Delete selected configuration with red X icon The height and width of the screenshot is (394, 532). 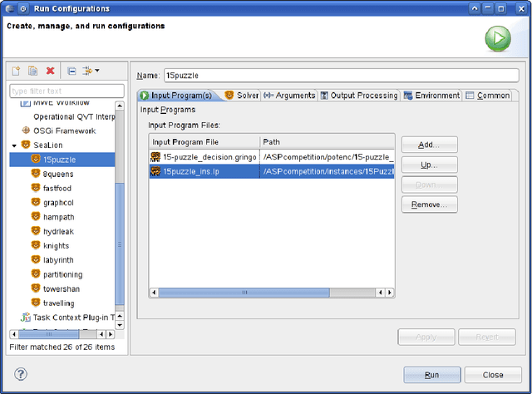click(x=50, y=71)
